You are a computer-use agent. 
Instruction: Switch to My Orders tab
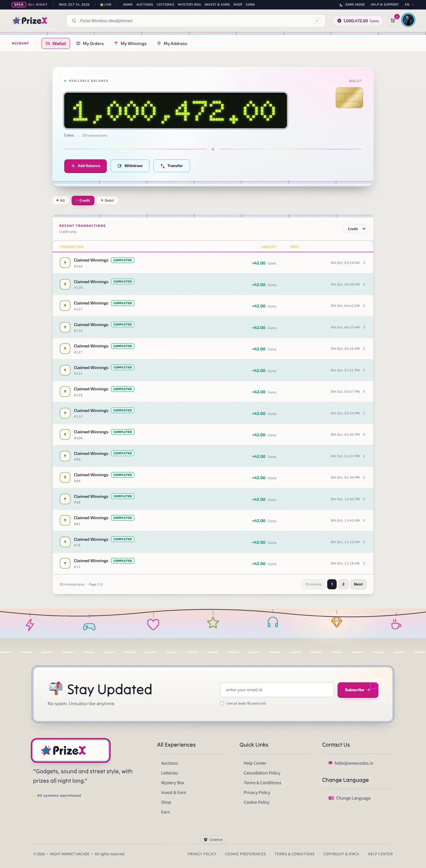(x=90, y=44)
